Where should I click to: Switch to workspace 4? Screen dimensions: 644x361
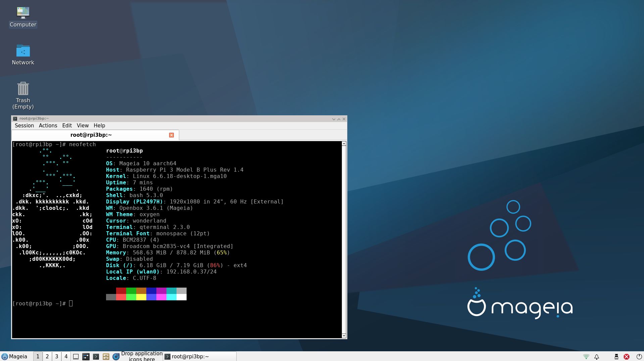point(66,357)
